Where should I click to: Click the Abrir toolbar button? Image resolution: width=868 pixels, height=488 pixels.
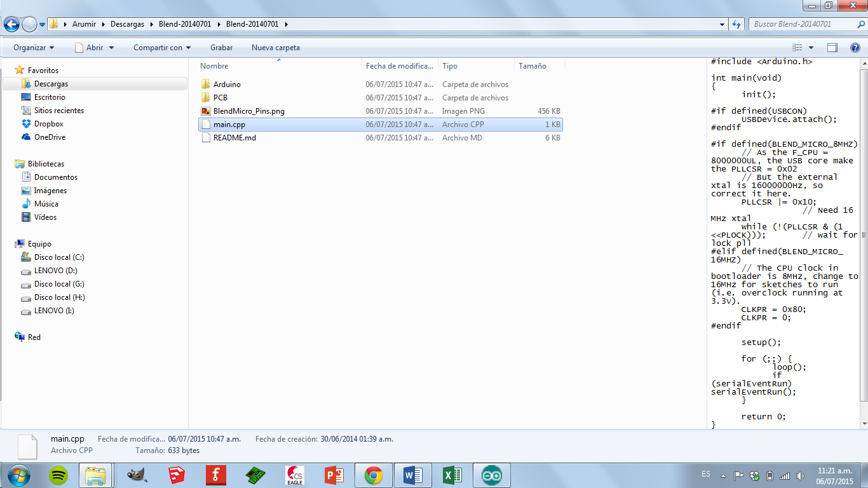[x=88, y=48]
